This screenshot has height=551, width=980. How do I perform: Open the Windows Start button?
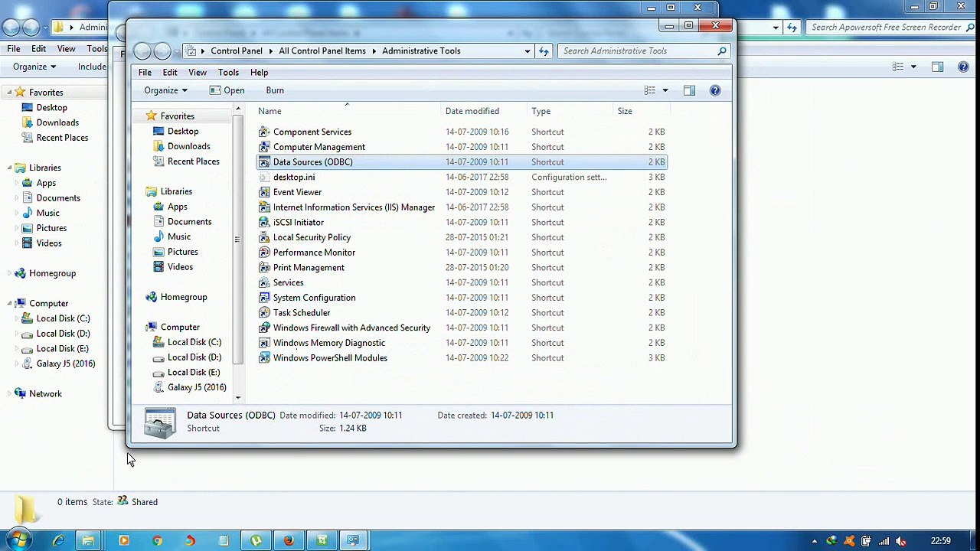pos(18,540)
